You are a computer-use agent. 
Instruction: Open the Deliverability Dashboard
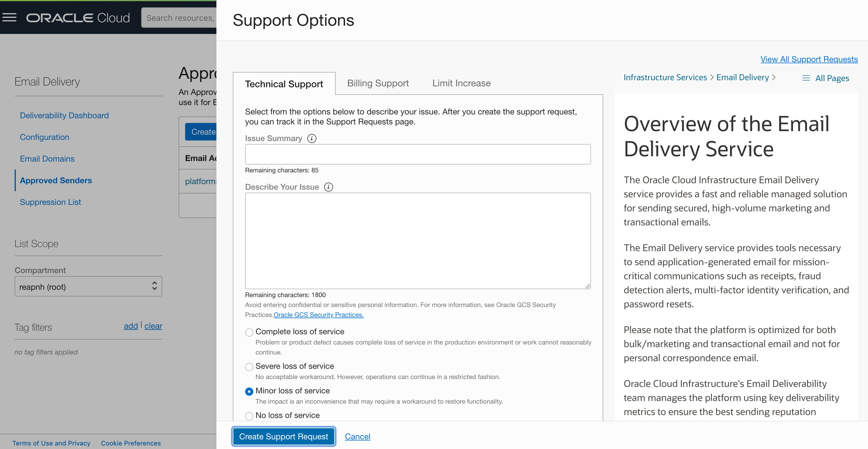(x=64, y=115)
